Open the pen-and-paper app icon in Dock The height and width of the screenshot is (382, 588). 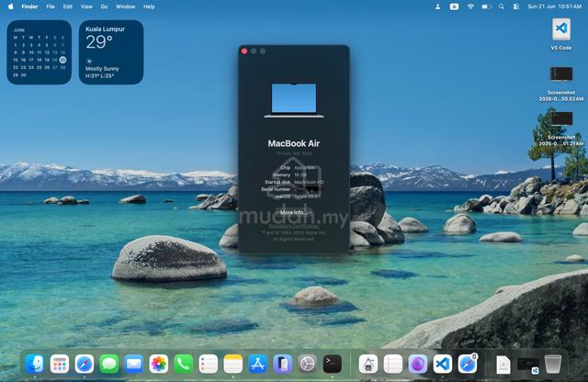point(368,364)
